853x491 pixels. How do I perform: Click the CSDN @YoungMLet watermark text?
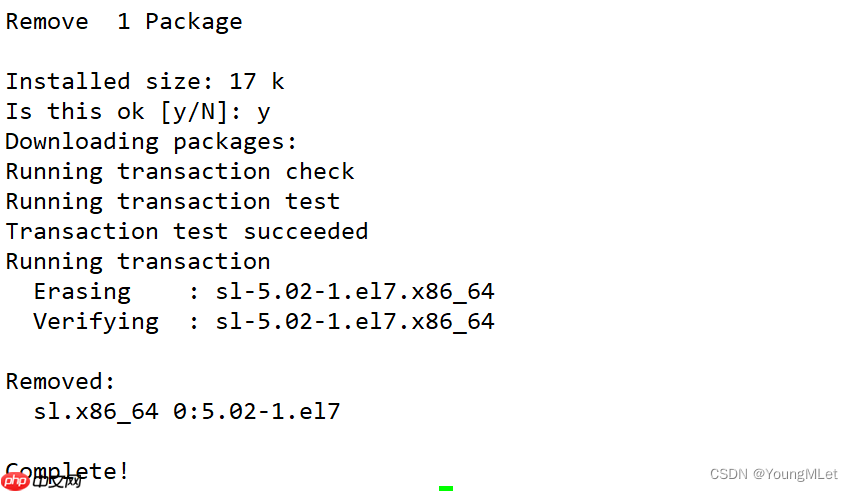pyautogui.click(x=773, y=474)
